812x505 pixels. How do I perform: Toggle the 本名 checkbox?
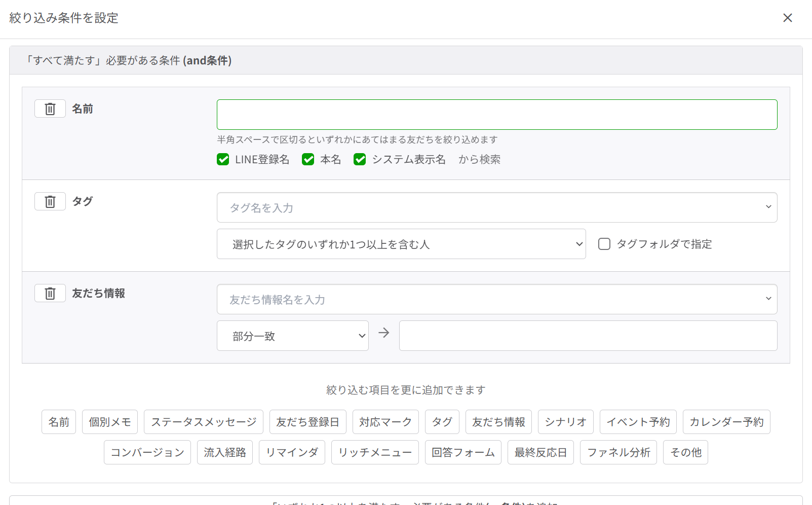pos(308,160)
